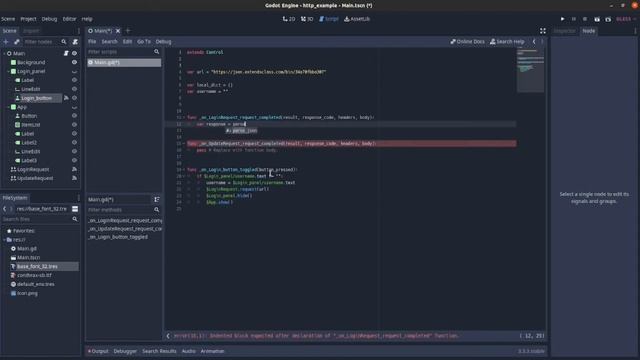Click the search icon in Search files field

tap(75, 219)
